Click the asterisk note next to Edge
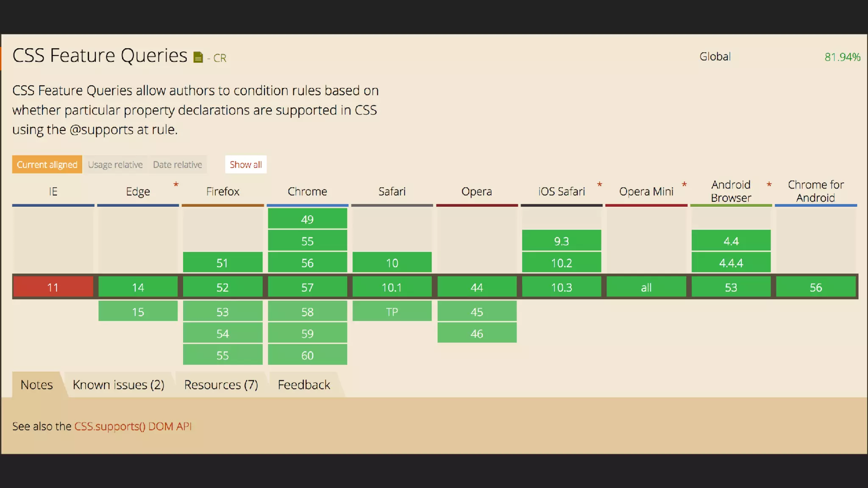Image resolution: width=868 pixels, height=488 pixels. pos(176,185)
